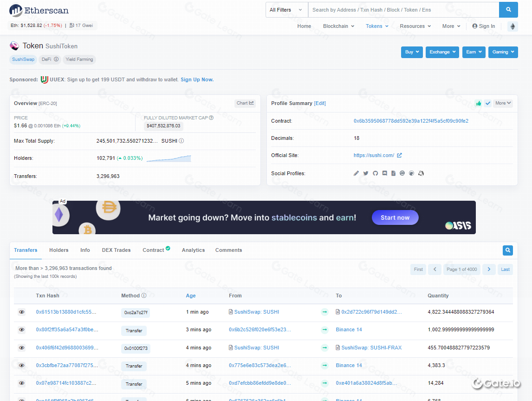
Task: Click the Start now button in ad banner
Action: coord(395,217)
